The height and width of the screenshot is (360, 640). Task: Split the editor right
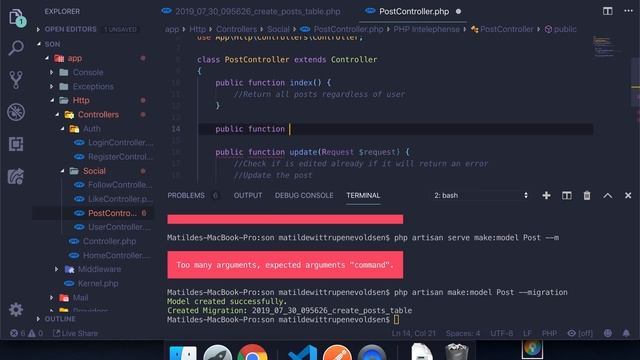[x=607, y=11]
